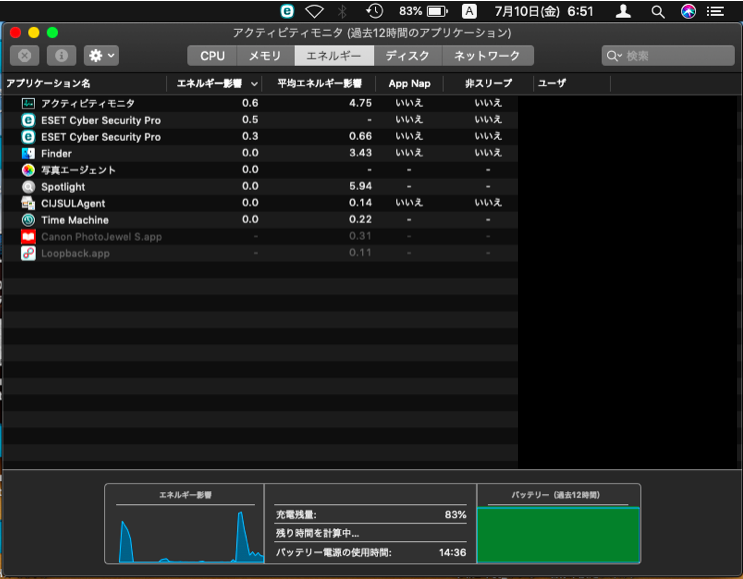Click the 写真エージェント process icon
Viewport: 743px width, 579px height.
pyautogui.click(x=28, y=170)
